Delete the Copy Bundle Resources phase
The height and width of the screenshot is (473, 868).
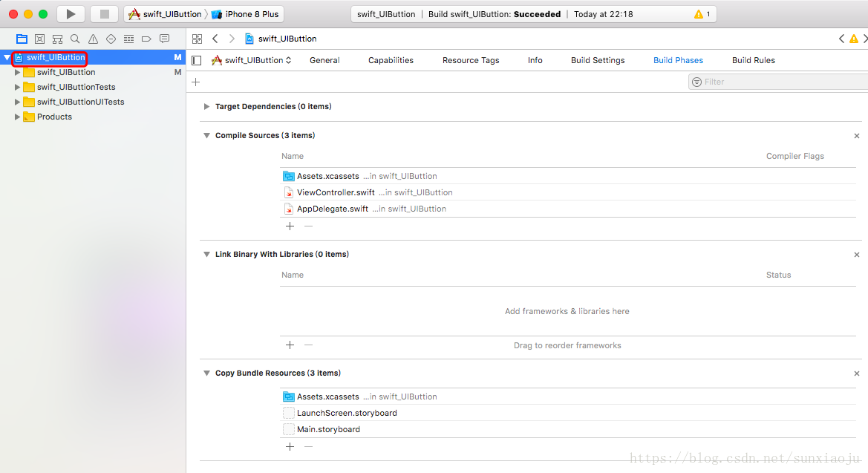point(856,373)
